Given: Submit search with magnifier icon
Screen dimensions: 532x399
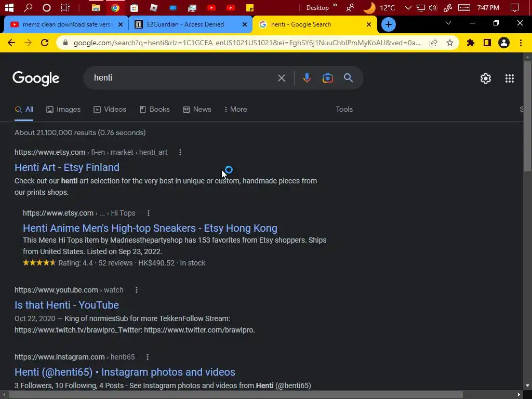Looking at the screenshot, I should coord(348,78).
